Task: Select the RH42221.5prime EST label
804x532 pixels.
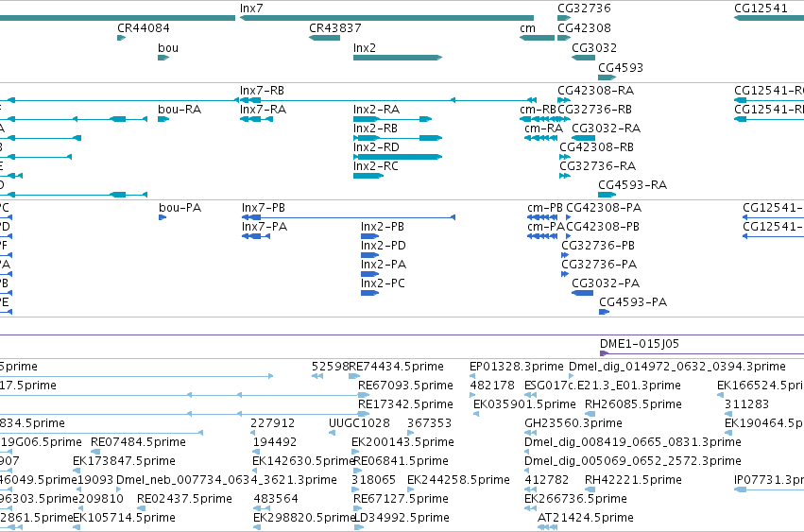Action: tap(633, 480)
